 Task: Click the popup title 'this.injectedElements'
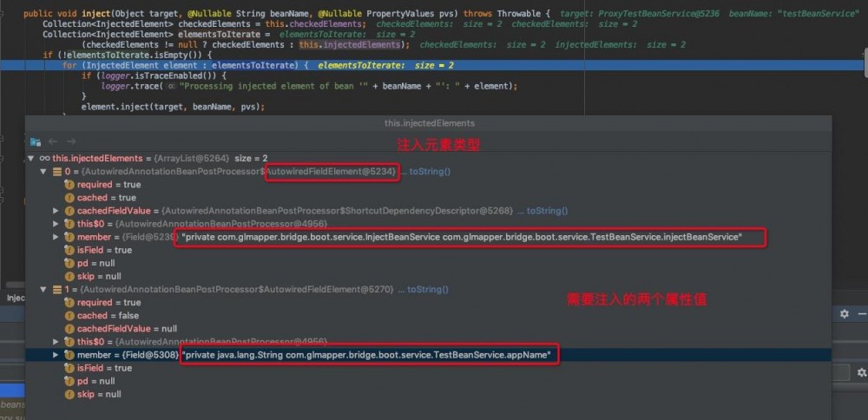coord(430,123)
